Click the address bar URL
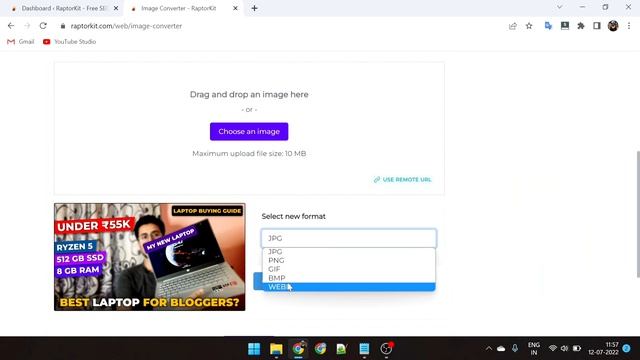Image resolution: width=640 pixels, height=360 pixels. click(126, 26)
